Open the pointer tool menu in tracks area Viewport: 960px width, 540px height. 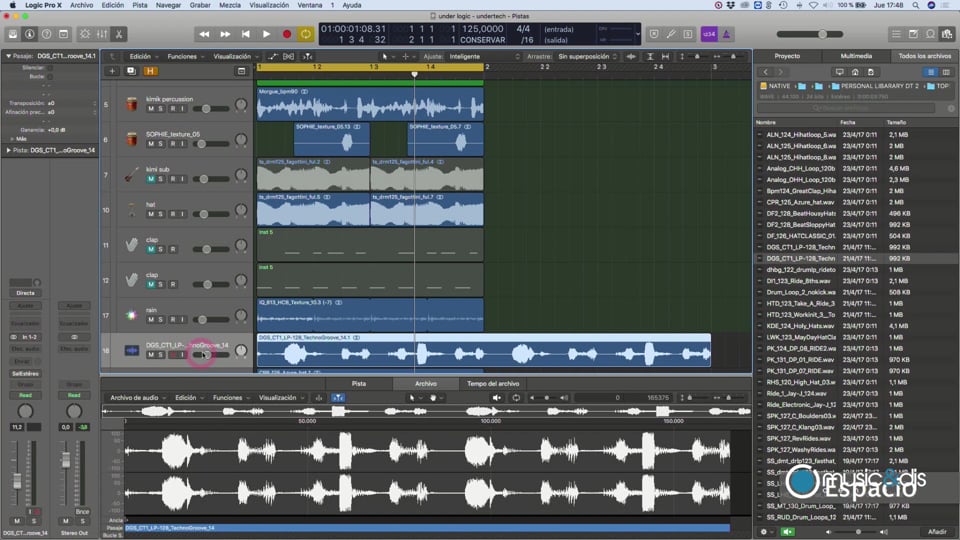(x=386, y=56)
